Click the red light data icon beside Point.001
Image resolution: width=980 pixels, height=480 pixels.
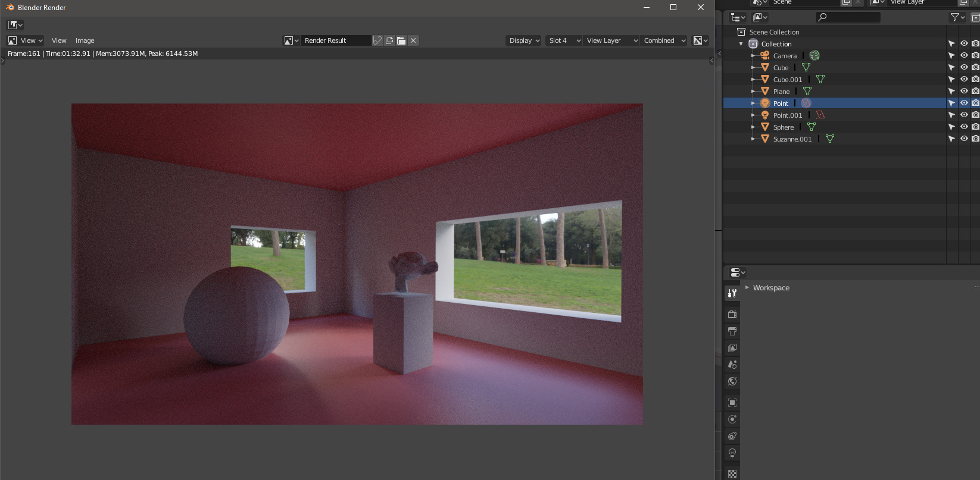[820, 115]
